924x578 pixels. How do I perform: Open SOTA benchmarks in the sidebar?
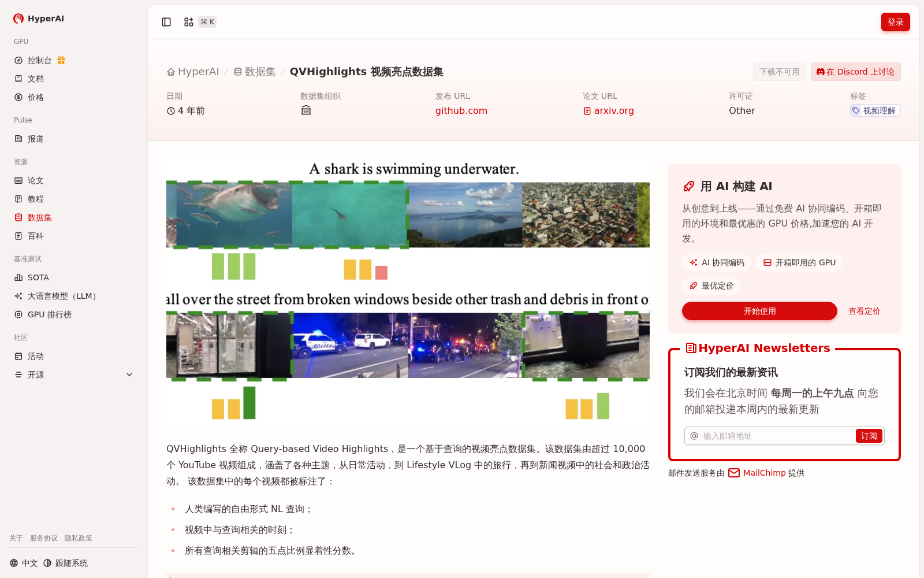(x=74, y=277)
